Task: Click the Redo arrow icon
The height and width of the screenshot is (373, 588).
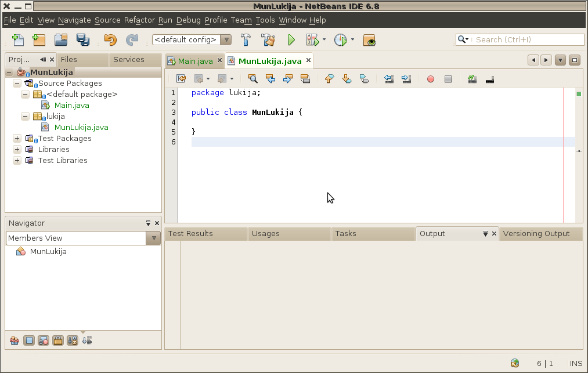Action: tap(132, 40)
